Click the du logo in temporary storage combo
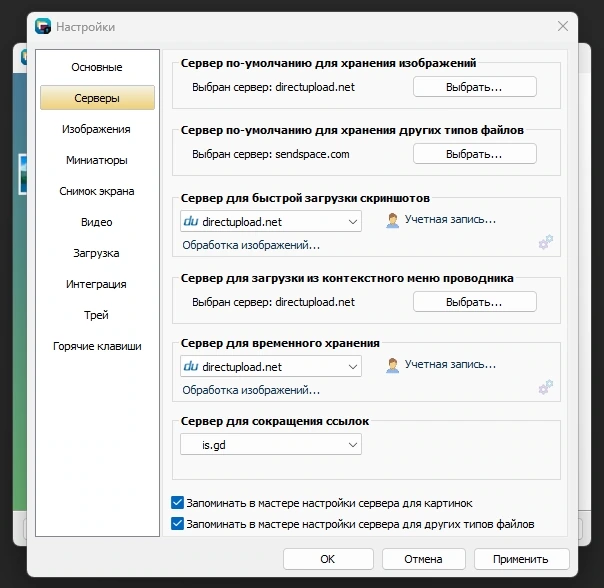 coord(191,366)
